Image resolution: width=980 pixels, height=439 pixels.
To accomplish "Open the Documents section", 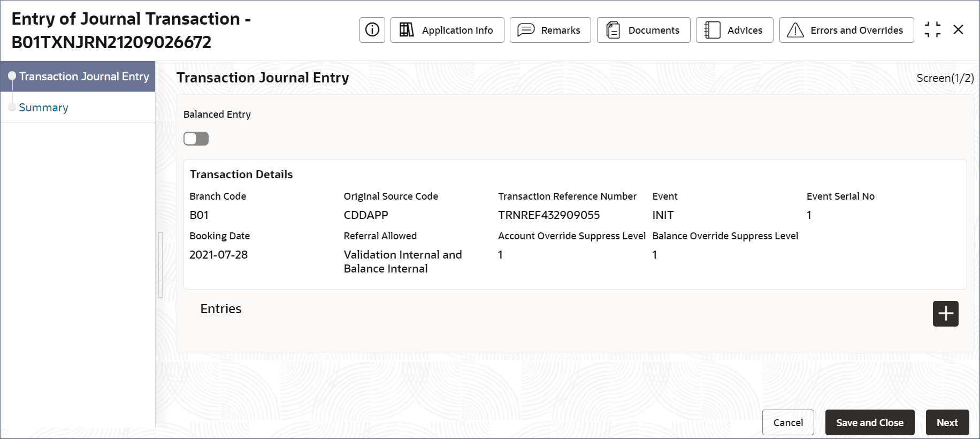I will coord(644,30).
